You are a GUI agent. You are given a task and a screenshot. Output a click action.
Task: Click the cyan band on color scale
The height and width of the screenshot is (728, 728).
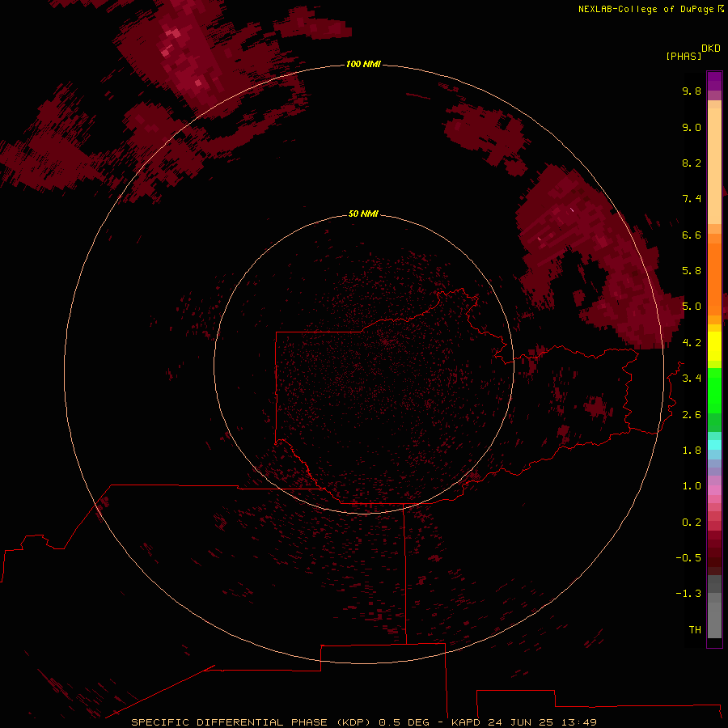(x=714, y=445)
